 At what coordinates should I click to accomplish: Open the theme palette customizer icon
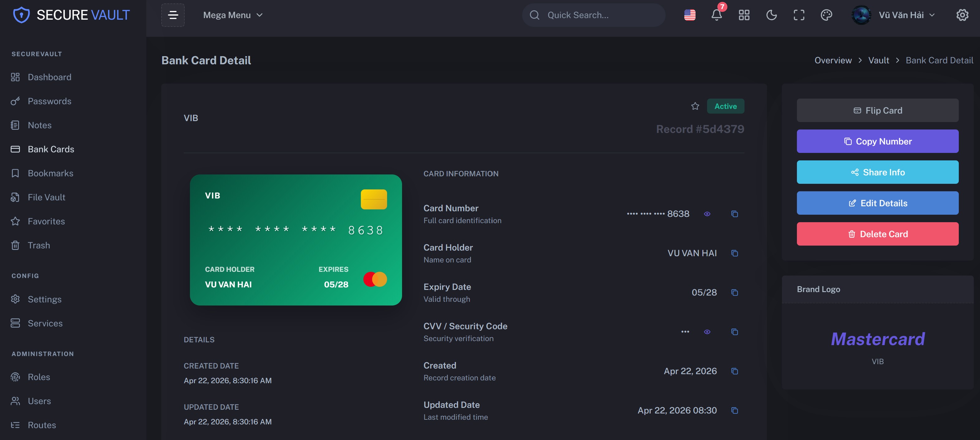pyautogui.click(x=826, y=15)
